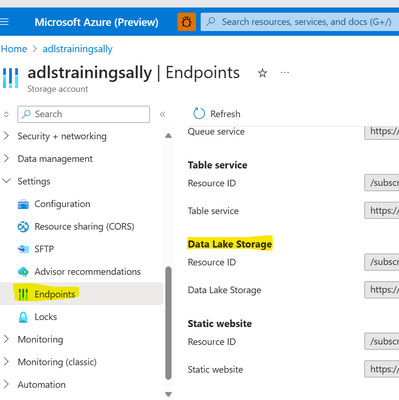Go to the Home breadcrumb link
The image size is (399, 400).
14,49
